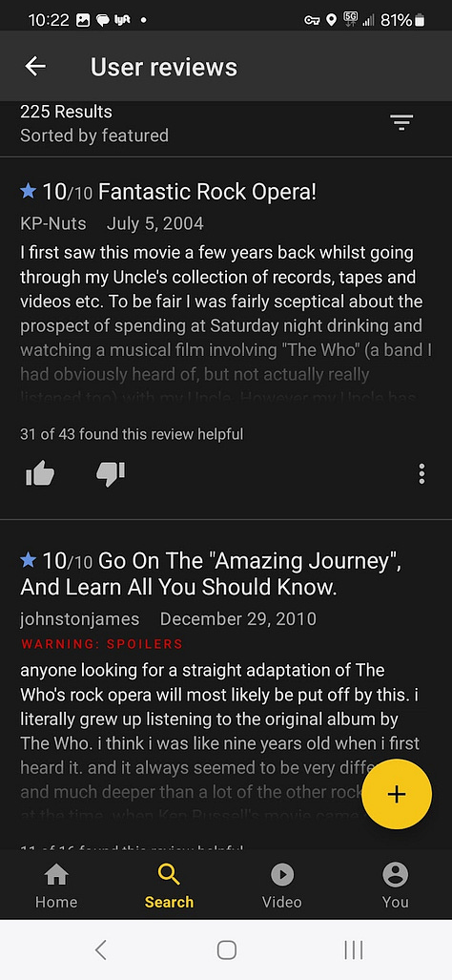Tap the Lyft notification icon in status bar
The height and width of the screenshot is (980, 452).
(x=121, y=20)
